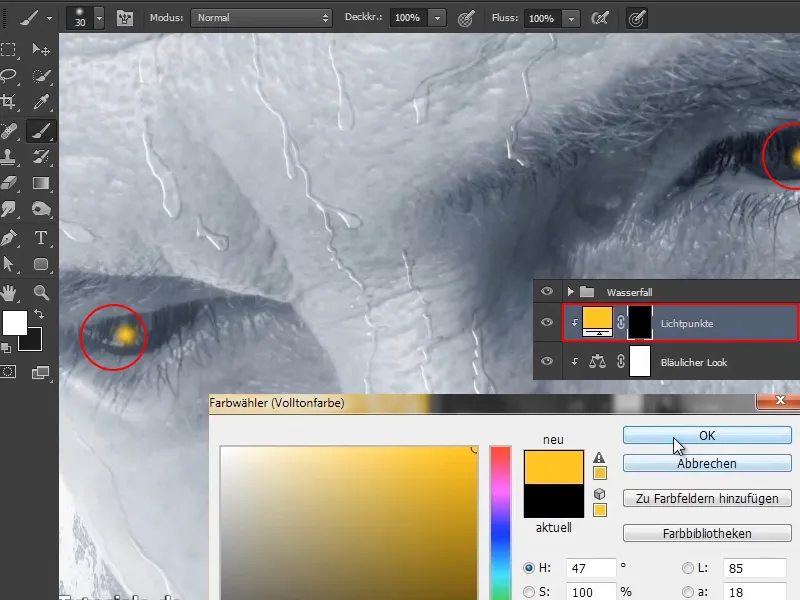Hide the Bläulicher Look layer
800x600 pixels.
coord(547,361)
